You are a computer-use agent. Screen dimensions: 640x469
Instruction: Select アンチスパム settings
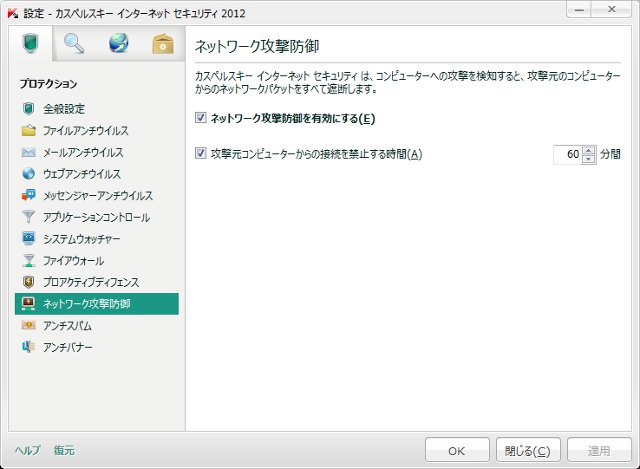click(97, 325)
